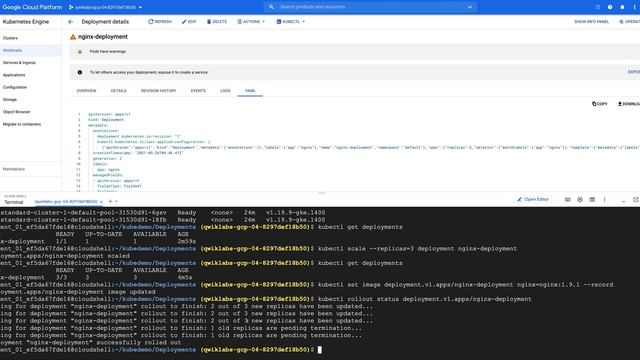Image resolution: width=640 pixels, height=360 pixels.
Task: Open the project selector dropdown in header
Action: [x=105, y=7]
